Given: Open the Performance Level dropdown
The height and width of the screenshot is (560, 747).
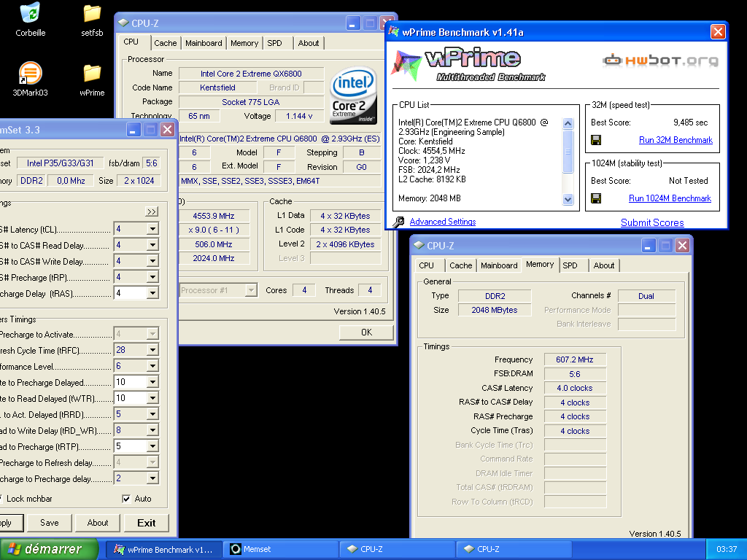Looking at the screenshot, I should click(152, 366).
